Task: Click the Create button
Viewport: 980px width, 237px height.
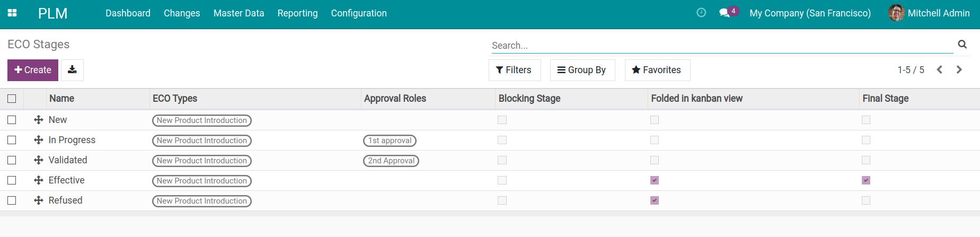Action: [x=33, y=70]
